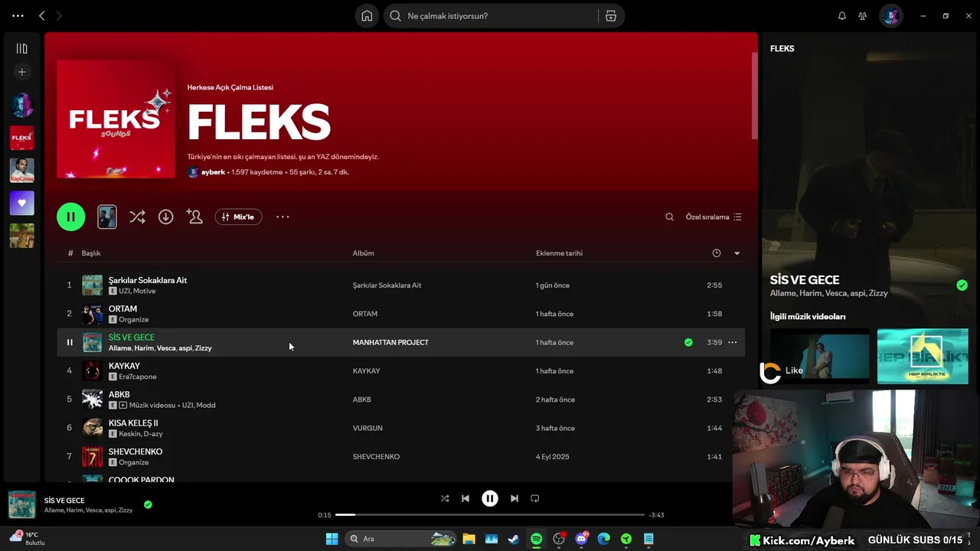Toggle saved checkmark in bottom player bar
Image resolution: width=980 pixels, height=551 pixels.
point(148,504)
